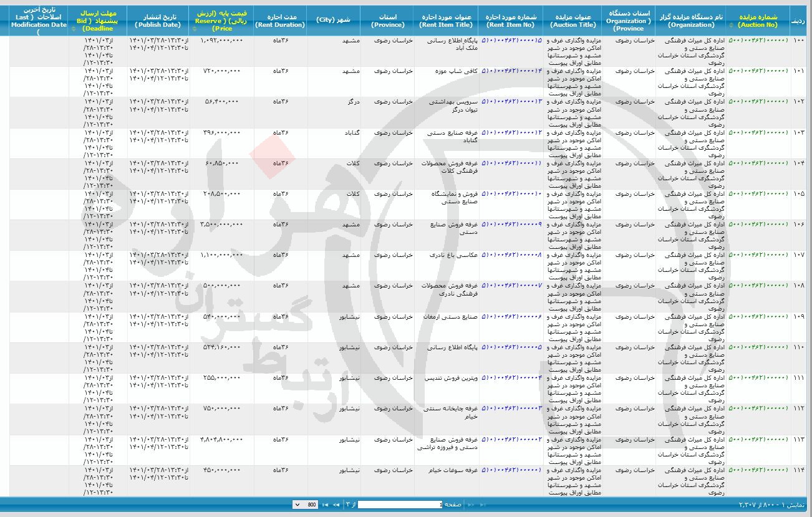812x517 pixels.
Task: Open rent item link ۵۱۰۱۰۰۴۶۲۱۰۰۰۰۱۳
Action: click(511, 101)
